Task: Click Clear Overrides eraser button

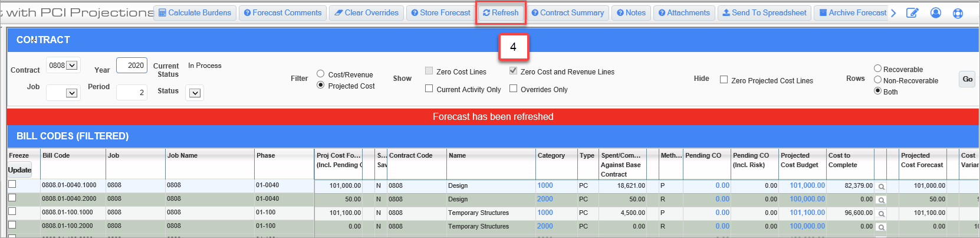Action: (x=366, y=13)
